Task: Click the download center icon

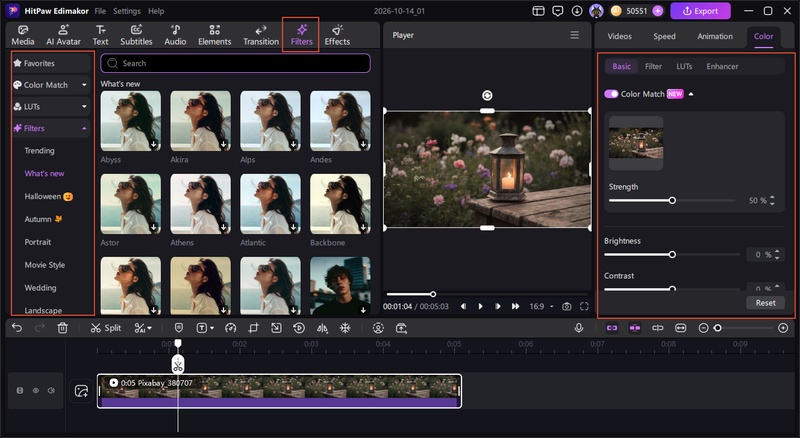Action: [577, 11]
